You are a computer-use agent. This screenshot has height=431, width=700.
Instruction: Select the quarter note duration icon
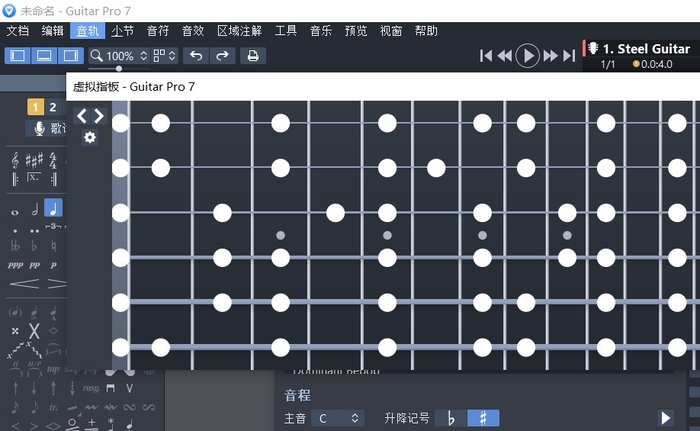pyautogui.click(x=53, y=209)
